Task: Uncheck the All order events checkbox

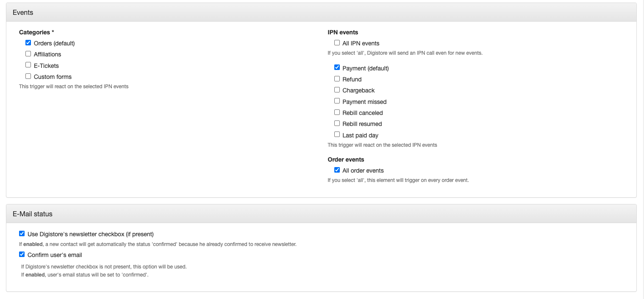Action: [337, 170]
